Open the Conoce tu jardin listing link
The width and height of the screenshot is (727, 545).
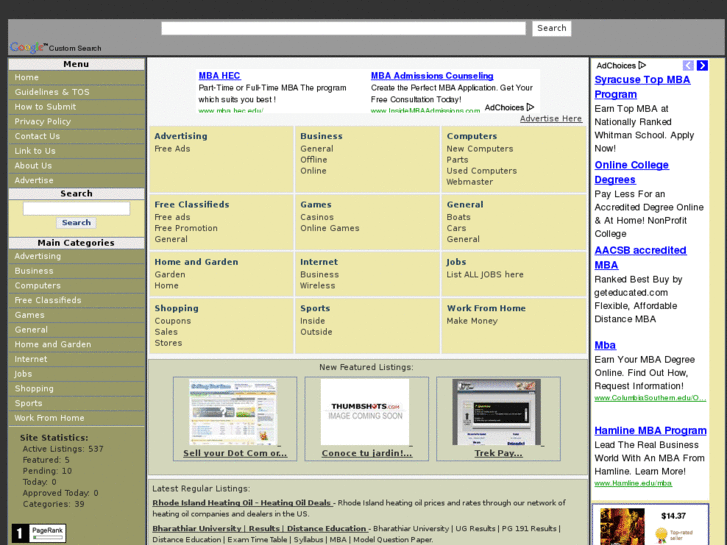pyautogui.click(x=367, y=453)
